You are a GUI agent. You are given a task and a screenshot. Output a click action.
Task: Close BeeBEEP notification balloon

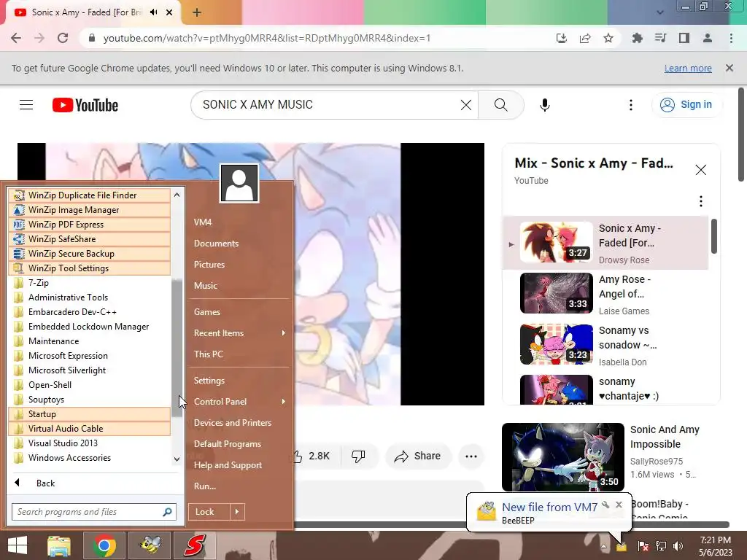[619, 505]
